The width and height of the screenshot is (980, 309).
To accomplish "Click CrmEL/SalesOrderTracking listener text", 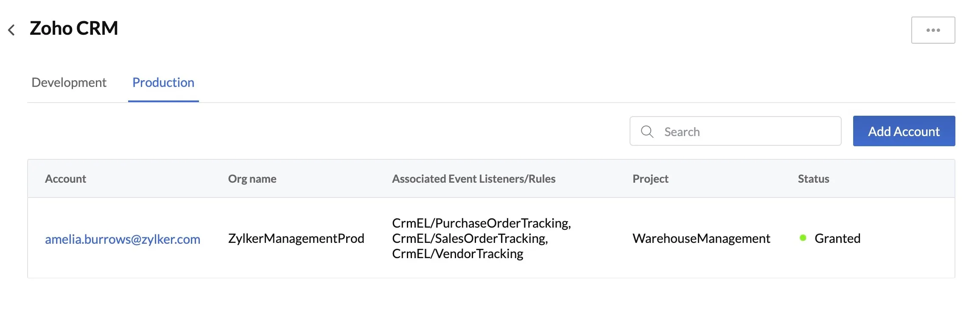I will point(470,238).
